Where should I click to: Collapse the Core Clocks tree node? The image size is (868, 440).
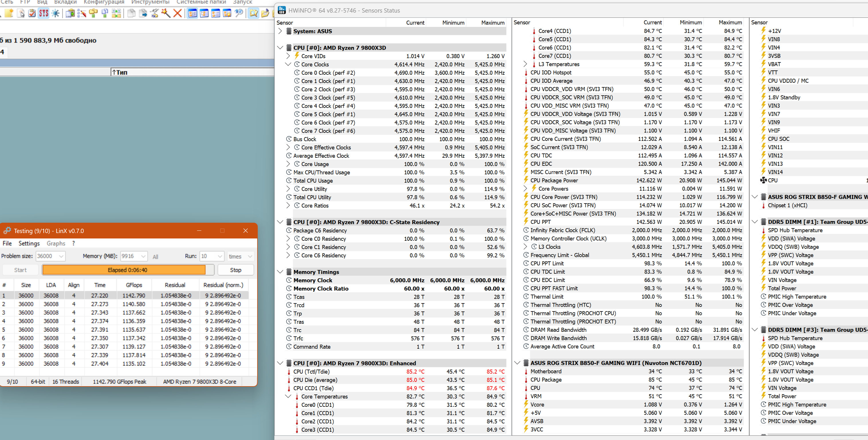[288, 64]
